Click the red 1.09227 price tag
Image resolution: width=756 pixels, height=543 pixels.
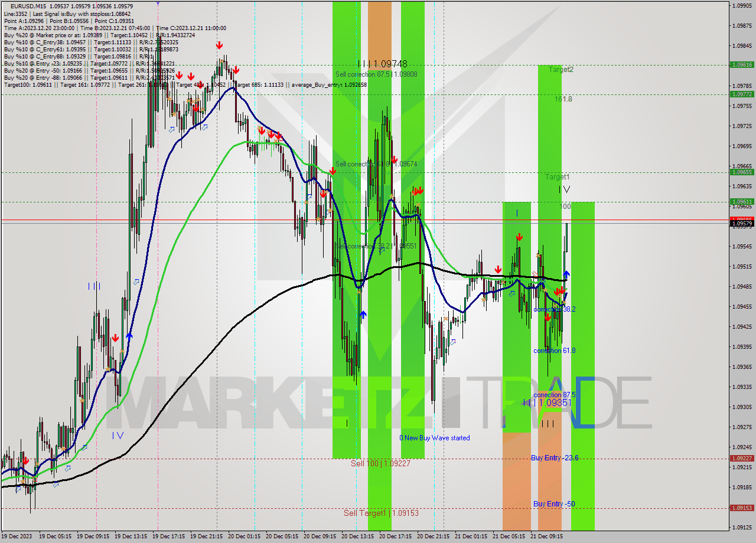[x=742, y=458]
